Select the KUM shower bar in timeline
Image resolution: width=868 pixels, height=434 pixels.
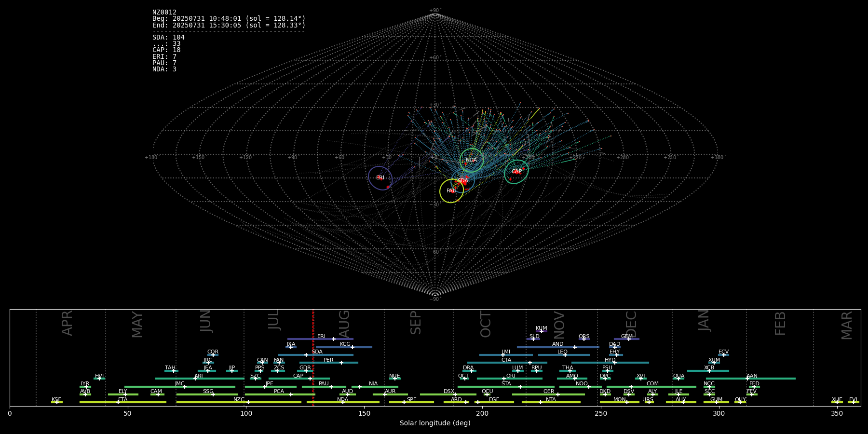pyautogui.click(x=542, y=331)
